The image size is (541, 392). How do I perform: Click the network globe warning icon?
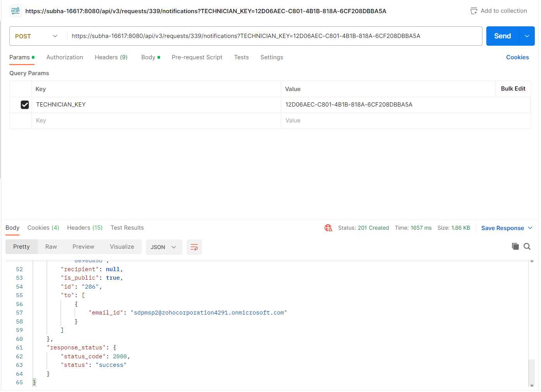(x=328, y=228)
